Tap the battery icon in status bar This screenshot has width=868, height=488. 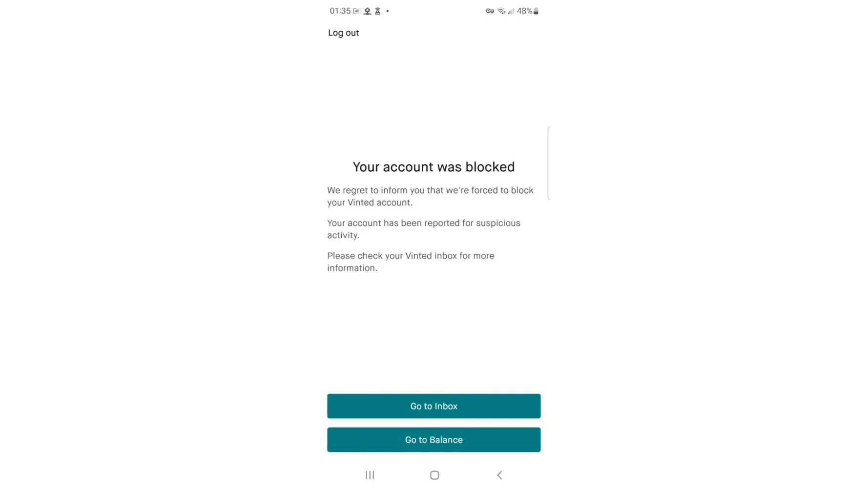(536, 11)
